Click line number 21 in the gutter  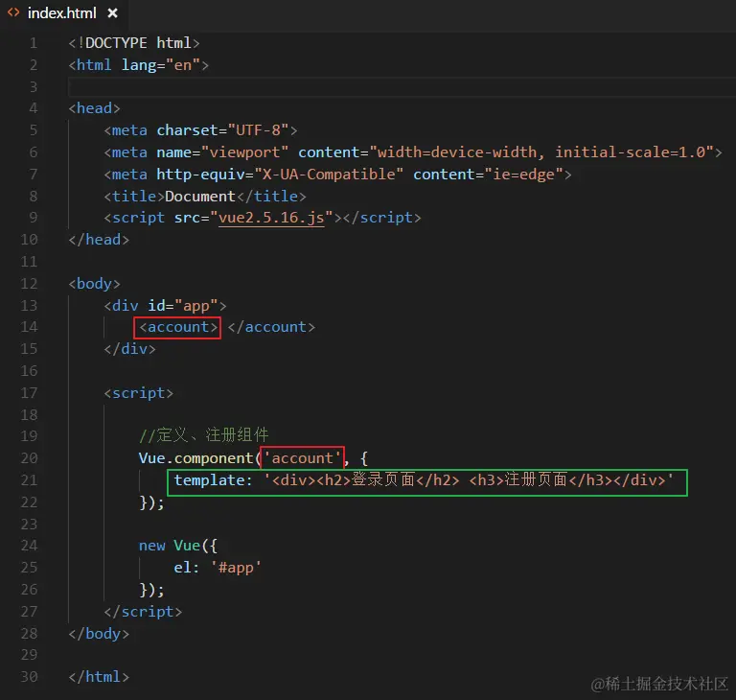point(29,480)
